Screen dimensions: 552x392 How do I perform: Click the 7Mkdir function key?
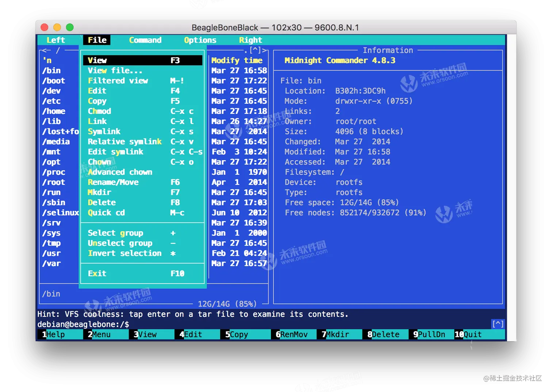click(x=339, y=334)
